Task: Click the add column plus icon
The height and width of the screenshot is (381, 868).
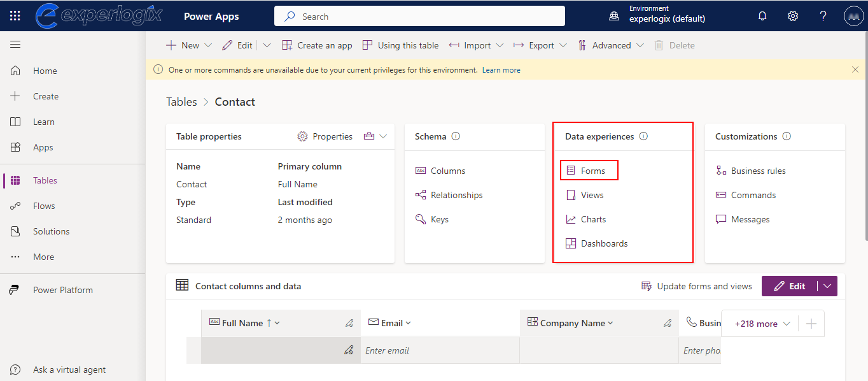Action: [811, 324]
